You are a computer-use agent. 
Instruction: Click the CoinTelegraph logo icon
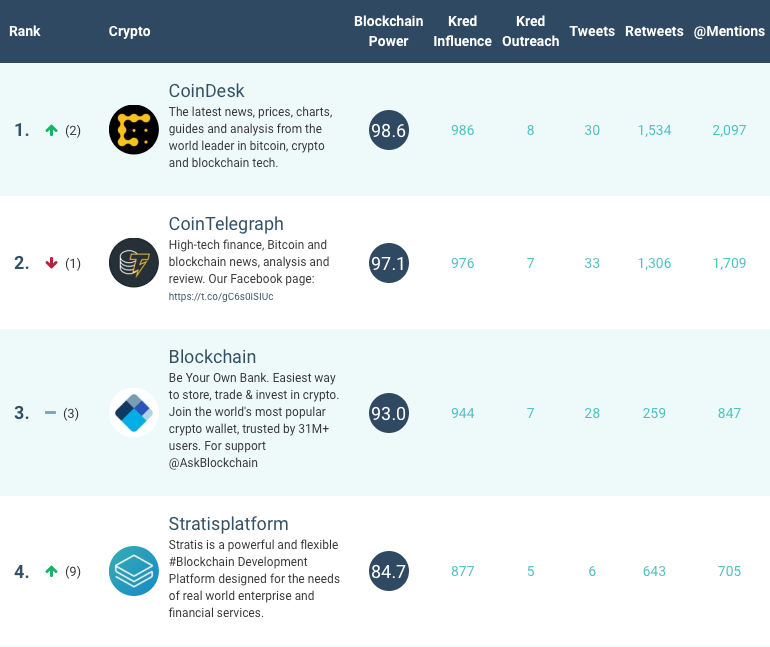point(134,263)
